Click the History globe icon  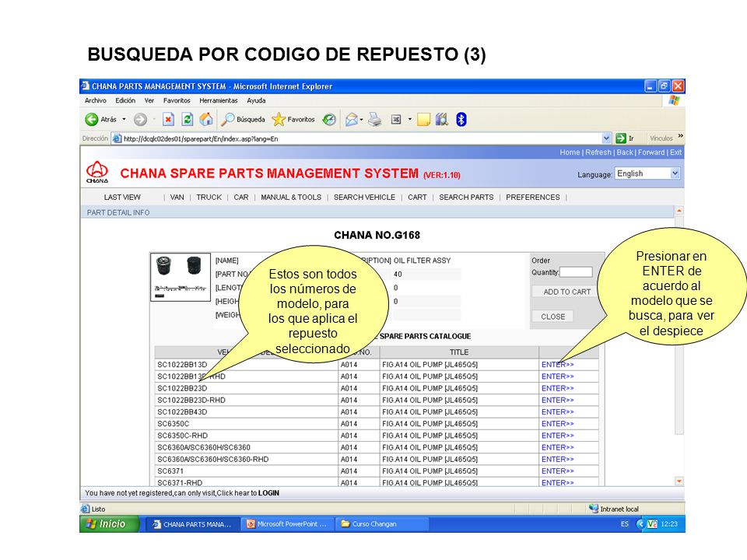click(329, 119)
